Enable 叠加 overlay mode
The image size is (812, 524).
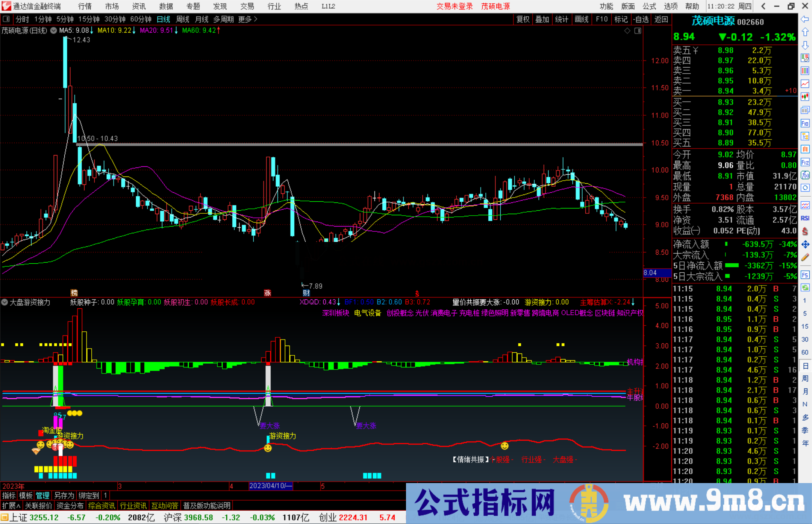click(542, 19)
